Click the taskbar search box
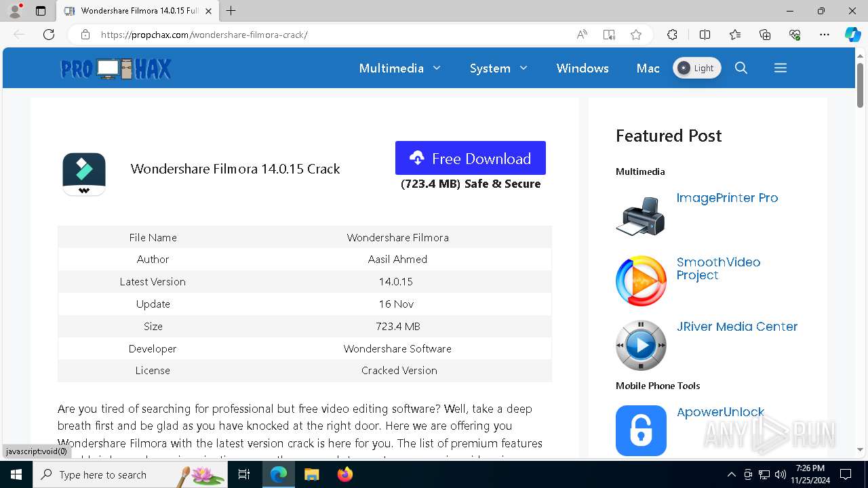 tap(130, 474)
